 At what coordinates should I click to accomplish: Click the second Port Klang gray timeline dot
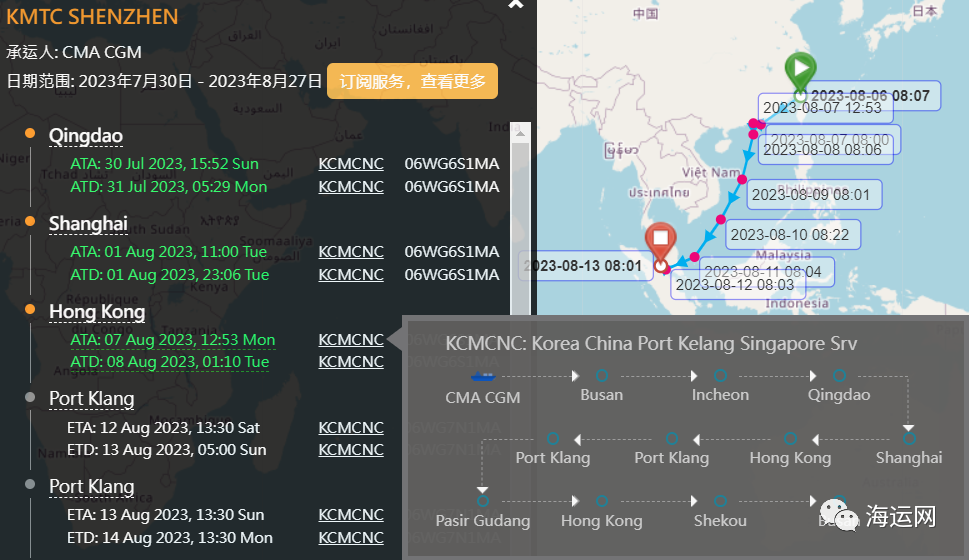(30, 485)
